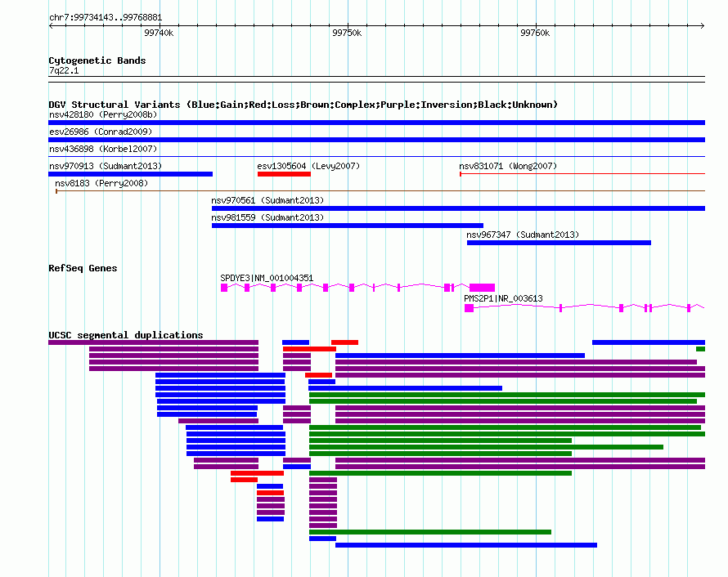The image size is (728, 577).
Task: Click the blue nsv428180 gain bar
Action: click(376, 123)
